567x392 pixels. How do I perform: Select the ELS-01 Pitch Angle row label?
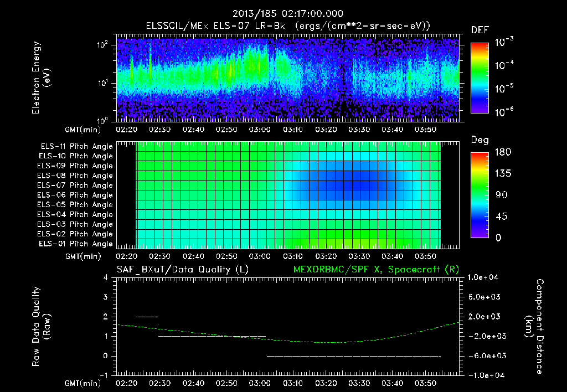click(x=76, y=244)
